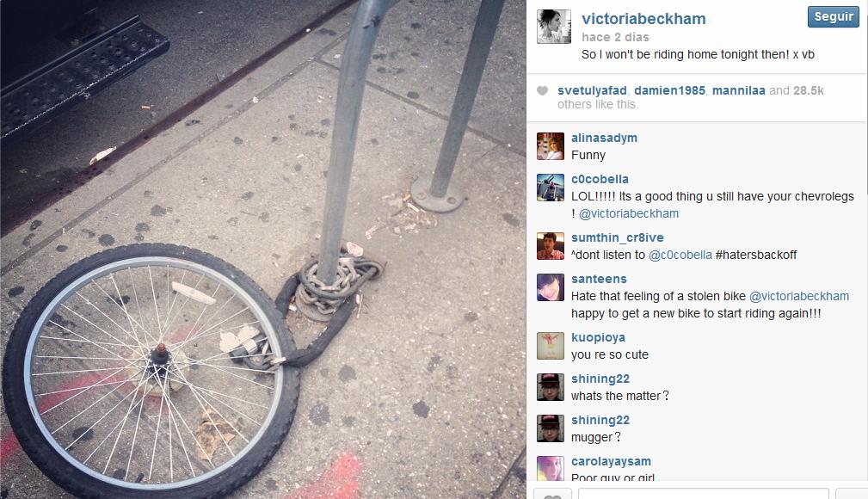Click kuopioya commenter avatar
The width and height of the screenshot is (868, 499).
click(551, 346)
